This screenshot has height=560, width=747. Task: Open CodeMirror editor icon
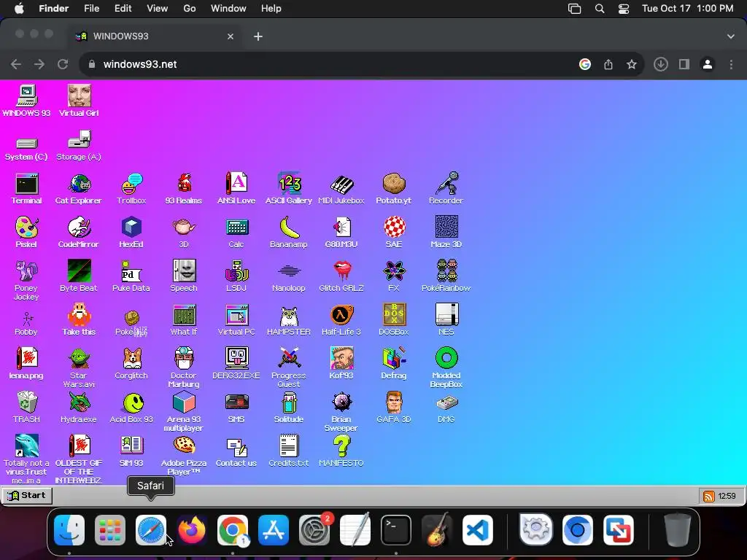pos(79,233)
